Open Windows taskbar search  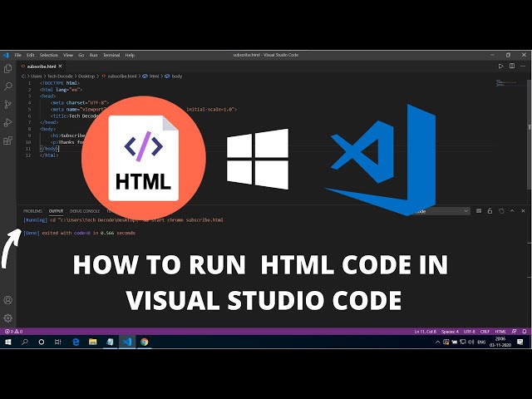[x=25, y=342]
